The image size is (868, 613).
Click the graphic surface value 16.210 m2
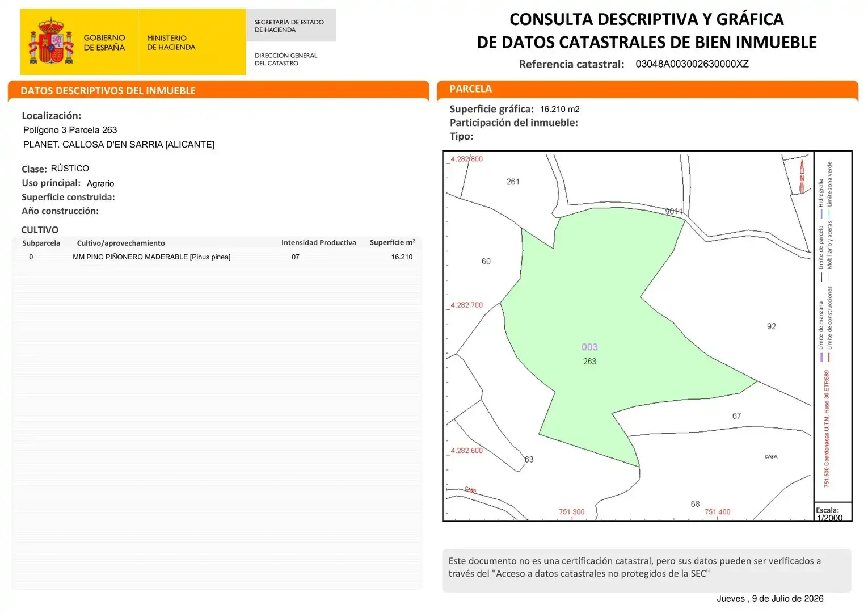tap(559, 109)
